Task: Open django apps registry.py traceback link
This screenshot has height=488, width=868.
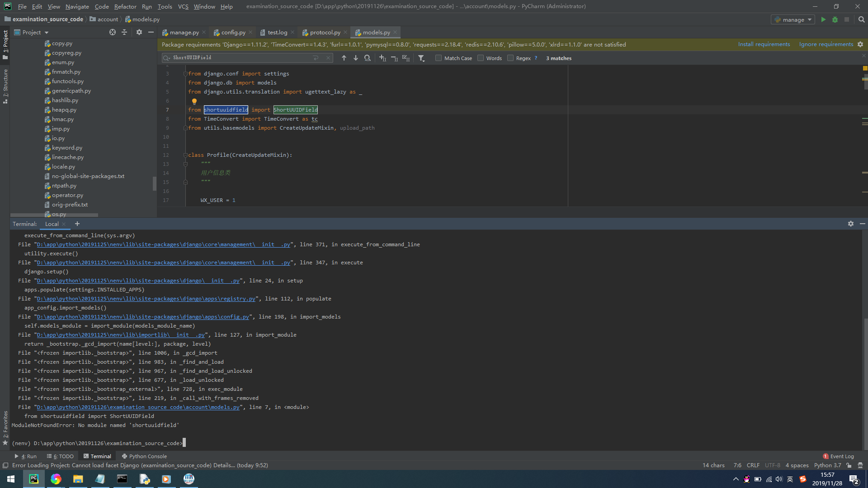Action: (146, 299)
